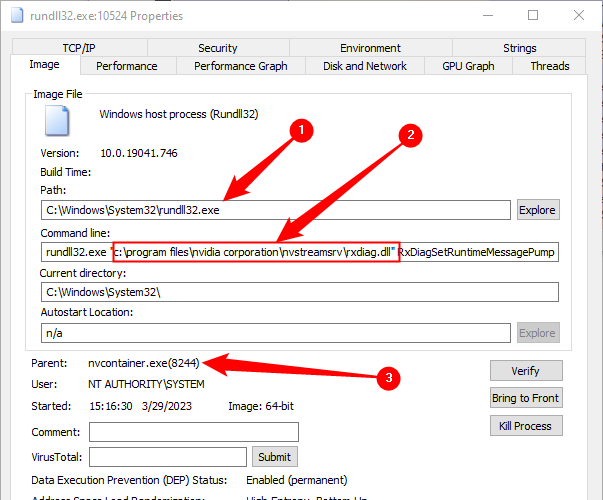Open the Security tab
Screen dimensions: 603x500
(x=217, y=48)
